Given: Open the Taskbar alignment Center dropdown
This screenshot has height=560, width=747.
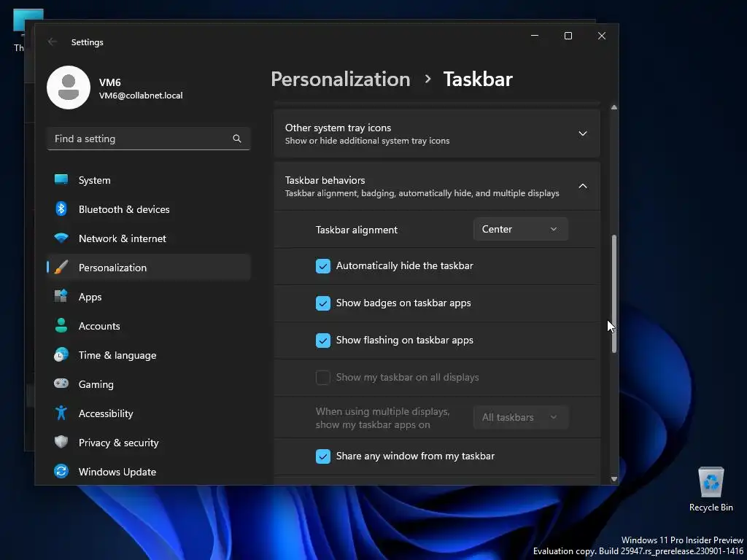Looking at the screenshot, I should [x=520, y=229].
